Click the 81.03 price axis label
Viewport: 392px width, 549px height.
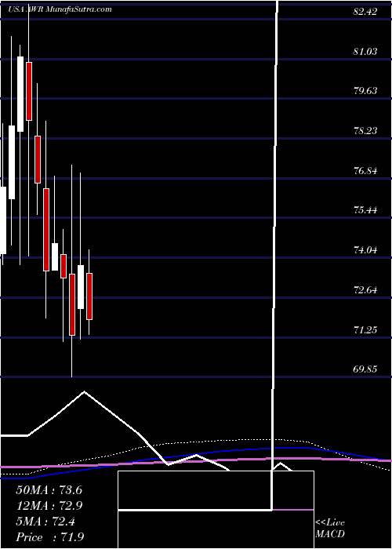pos(365,52)
